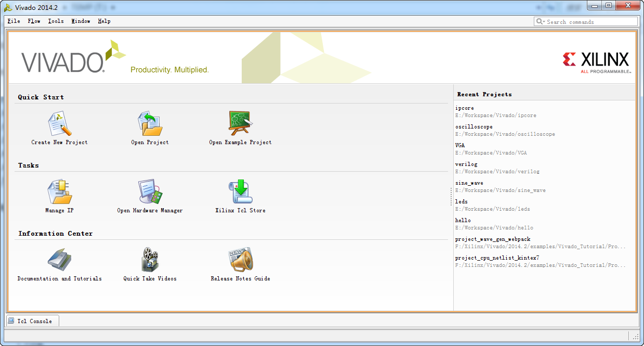
Task: Open recent project sine_wave
Action: pos(469,183)
